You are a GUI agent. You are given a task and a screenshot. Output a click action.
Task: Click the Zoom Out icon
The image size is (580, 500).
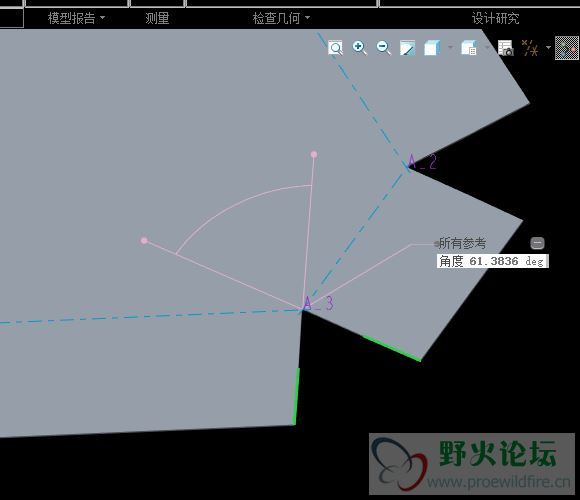(383, 48)
